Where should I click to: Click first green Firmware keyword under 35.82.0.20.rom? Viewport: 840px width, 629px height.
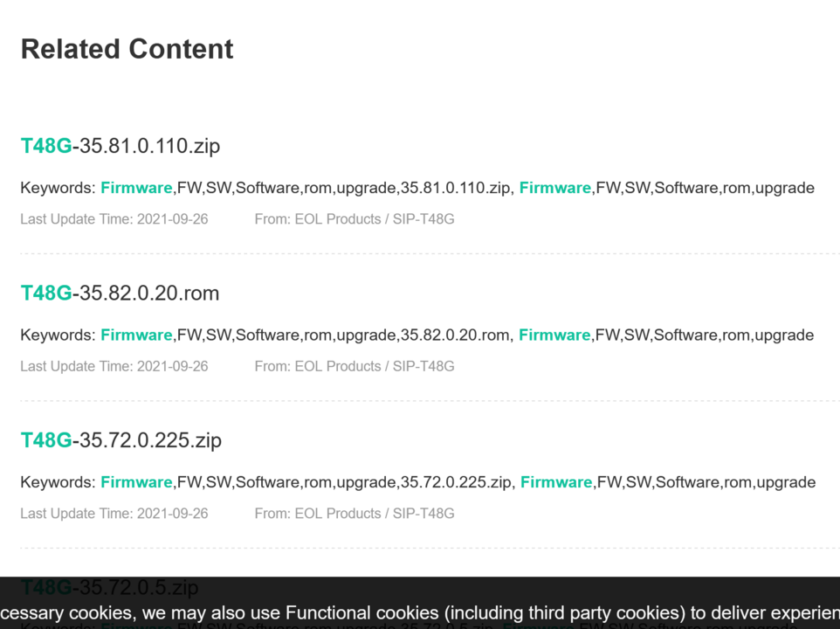(136, 335)
